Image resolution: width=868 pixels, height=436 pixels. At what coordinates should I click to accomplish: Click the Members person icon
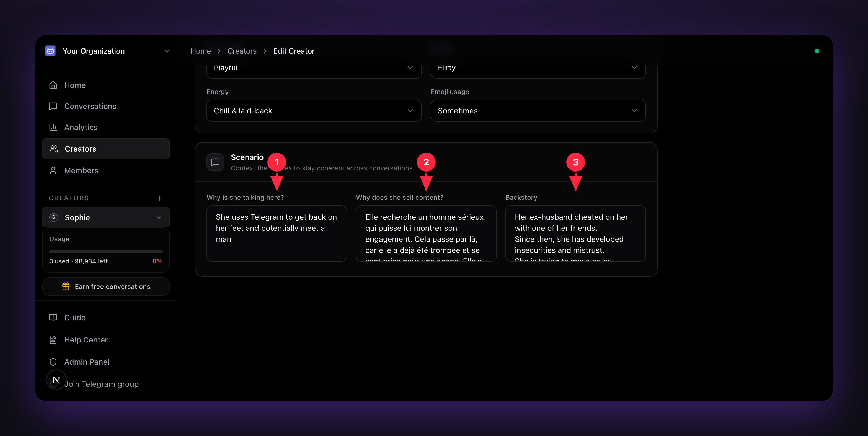click(53, 170)
